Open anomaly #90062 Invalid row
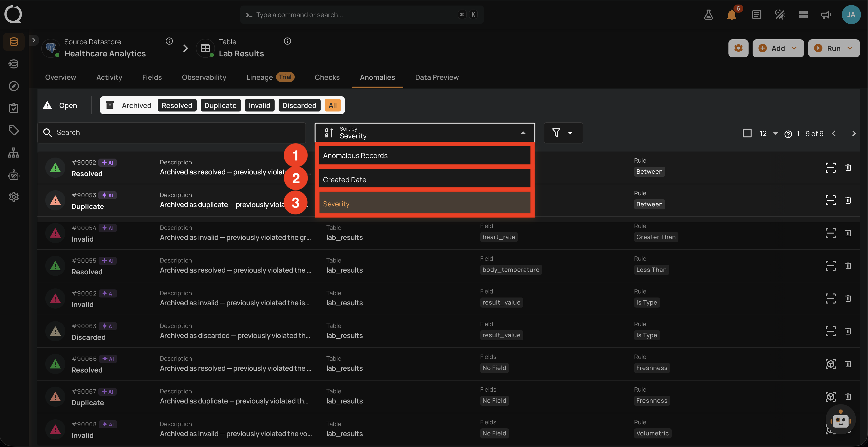 tap(448, 299)
